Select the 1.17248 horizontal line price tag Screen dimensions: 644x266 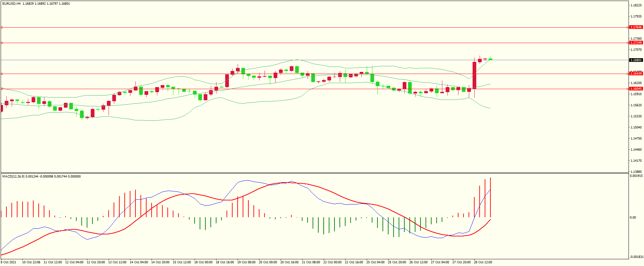click(x=636, y=43)
